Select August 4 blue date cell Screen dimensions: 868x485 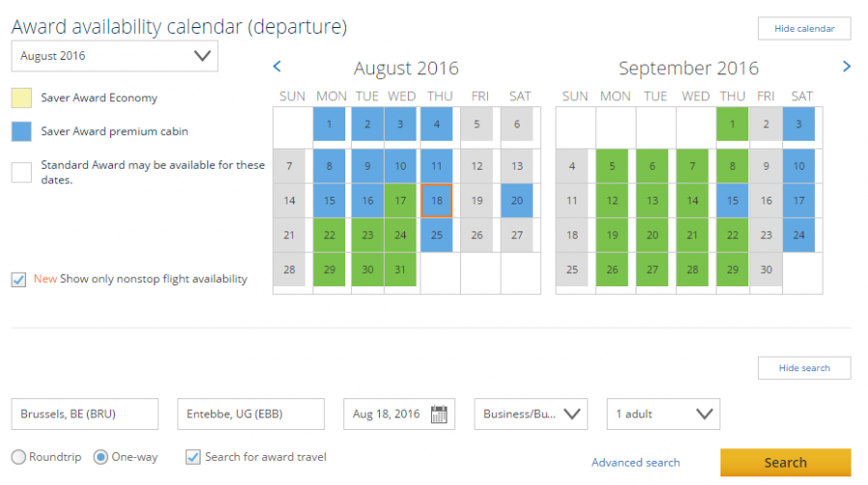(x=437, y=124)
